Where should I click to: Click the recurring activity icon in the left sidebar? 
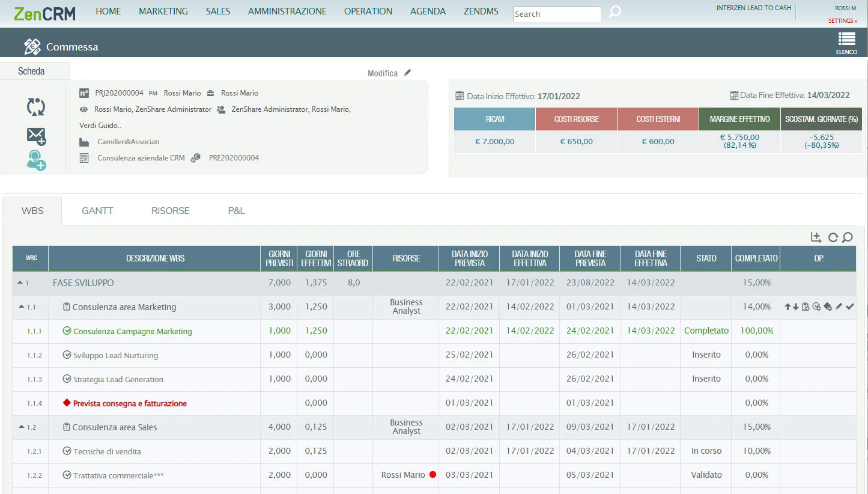pos(35,106)
